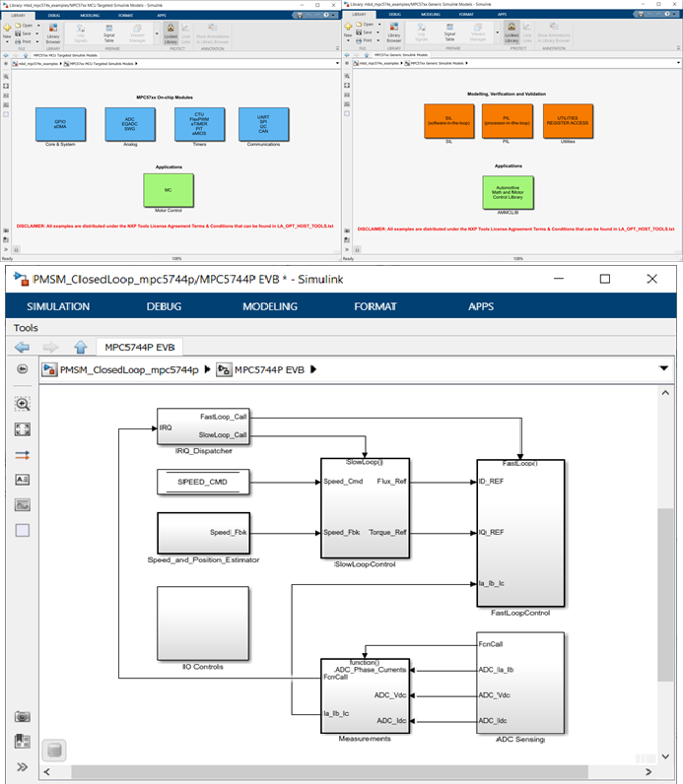Click the canvas vertical scrollbar thumb
The height and width of the screenshot is (784, 683).
(665, 595)
